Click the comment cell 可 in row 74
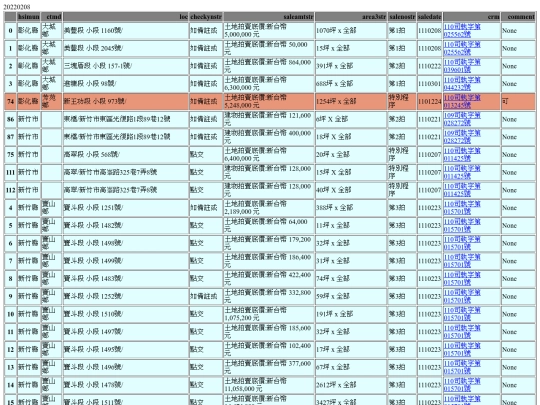 (x=519, y=101)
